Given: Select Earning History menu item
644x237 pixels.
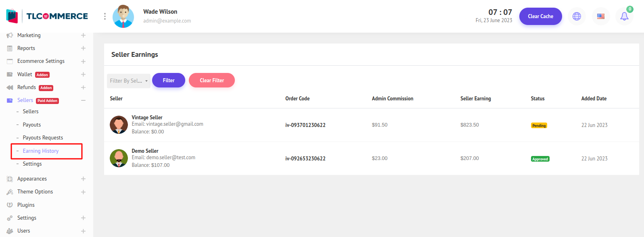Looking at the screenshot, I should [41, 151].
